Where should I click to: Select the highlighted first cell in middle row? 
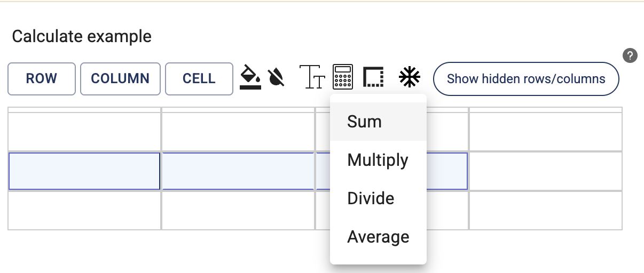click(x=84, y=171)
